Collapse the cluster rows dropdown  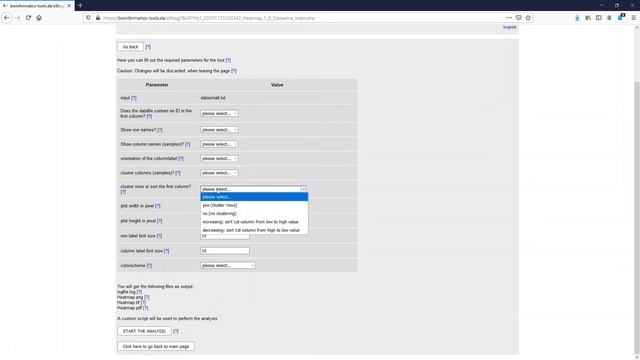coord(253,189)
